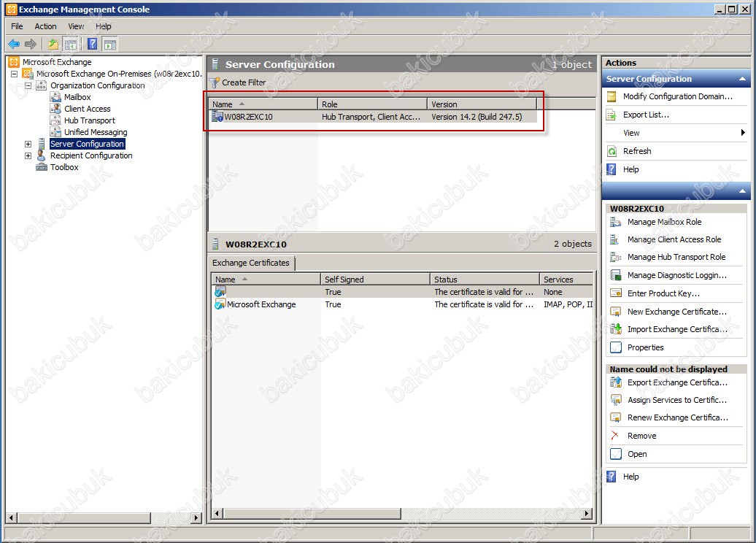Select the Exchange Certificates tab
Image resolution: width=756 pixels, height=543 pixels.
(251, 263)
